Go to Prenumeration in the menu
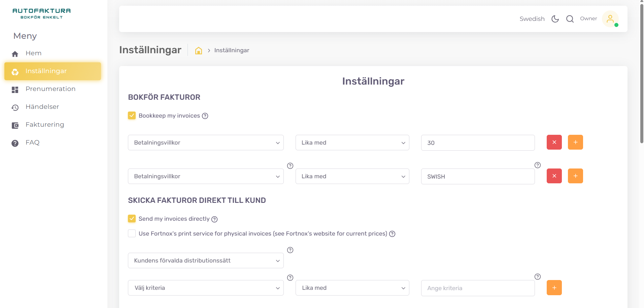 [50, 89]
